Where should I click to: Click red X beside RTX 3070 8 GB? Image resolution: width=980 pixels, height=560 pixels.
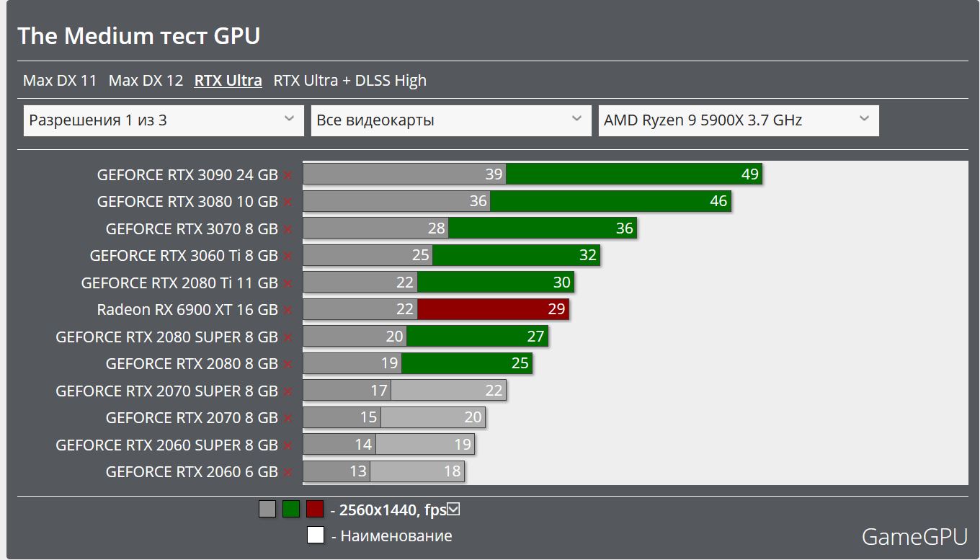[288, 229]
